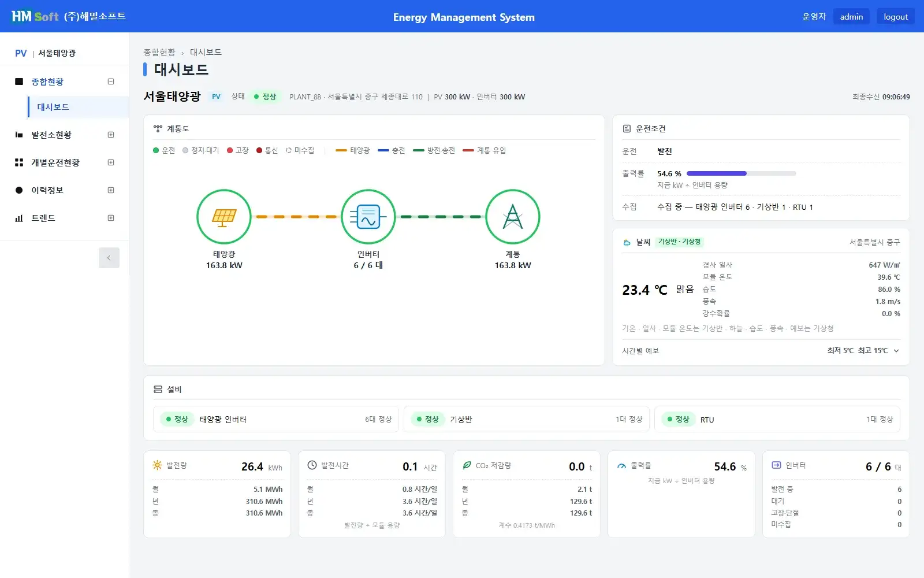Screen dimensions: 924x578
Task: Click the admin button
Action: pos(851,17)
